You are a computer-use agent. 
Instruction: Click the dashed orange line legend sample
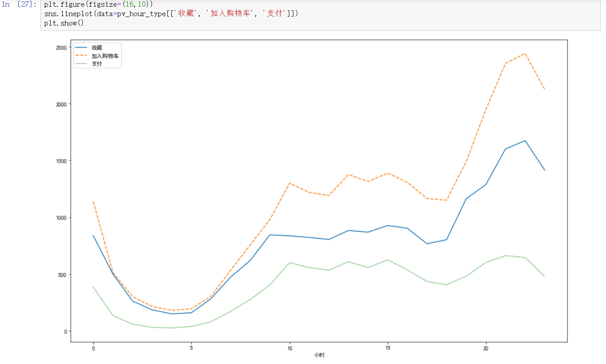click(x=81, y=56)
